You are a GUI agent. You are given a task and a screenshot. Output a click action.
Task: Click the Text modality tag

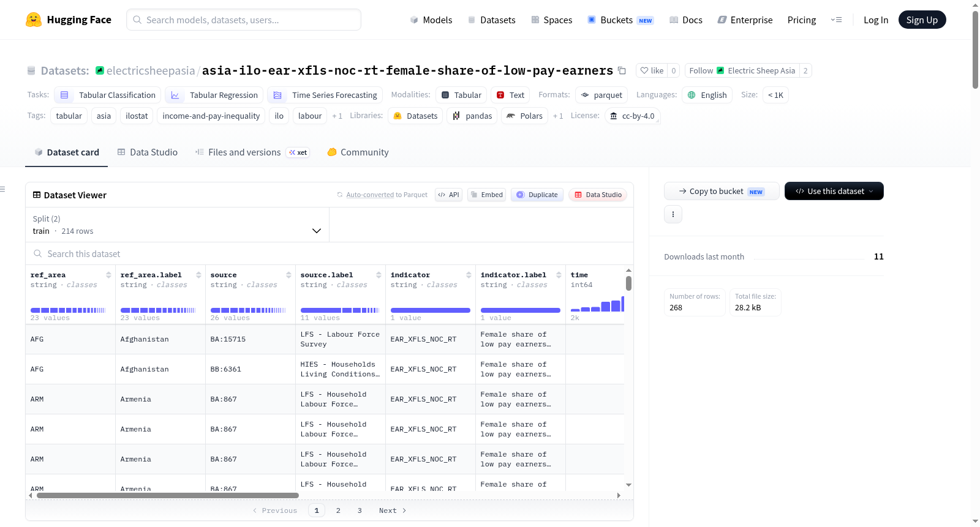point(510,95)
